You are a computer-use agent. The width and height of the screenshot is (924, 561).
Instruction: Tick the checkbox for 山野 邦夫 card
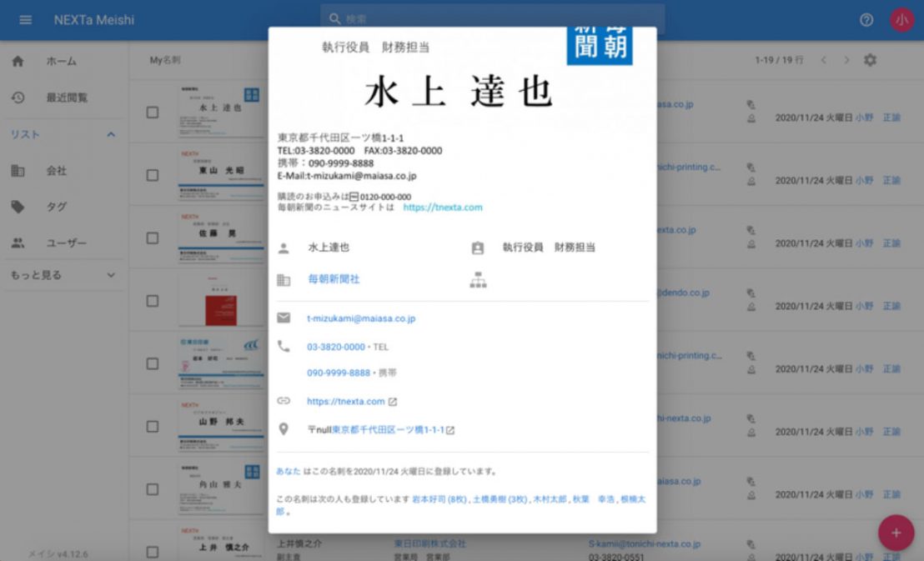(153, 426)
